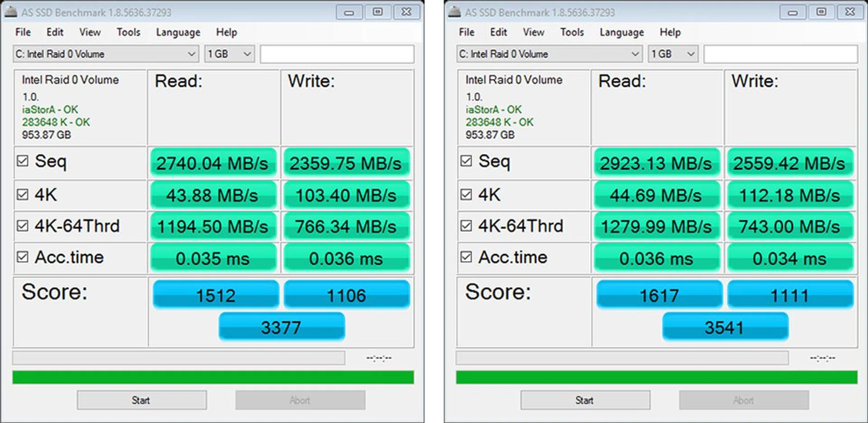Minimize the right AS SSD Benchmark window
Image resolution: width=868 pixels, height=423 pixels.
click(x=793, y=12)
